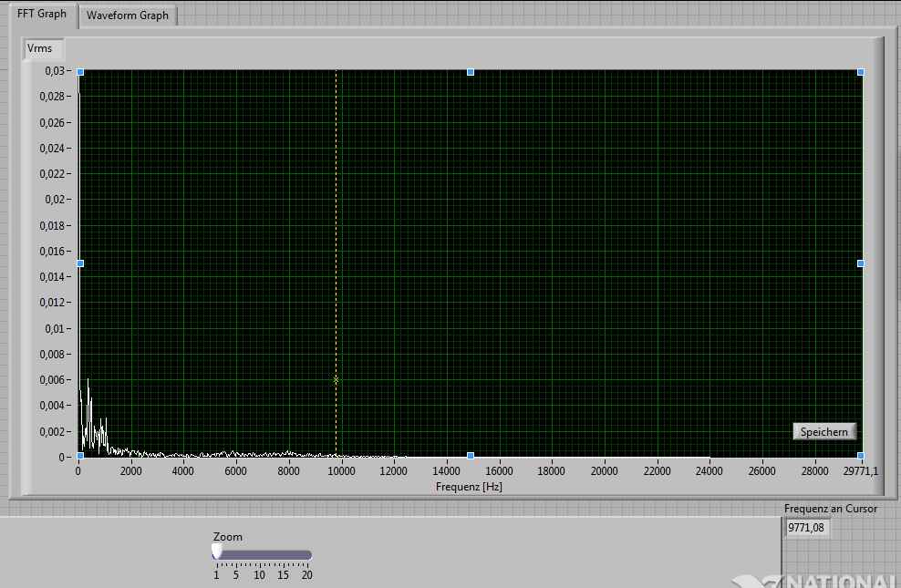The image size is (901, 588).
Task: Switch to the FFT Graph tab
Action: [42, 14]
